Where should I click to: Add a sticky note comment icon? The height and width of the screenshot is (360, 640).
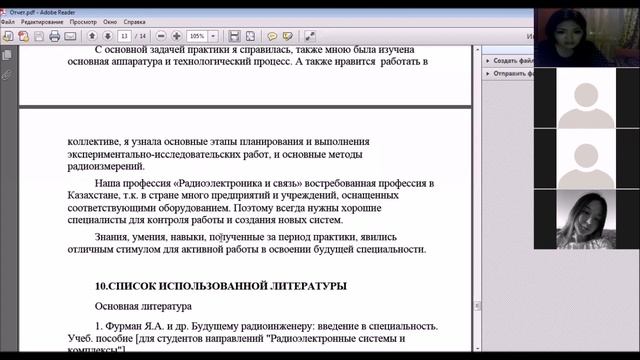272,36
